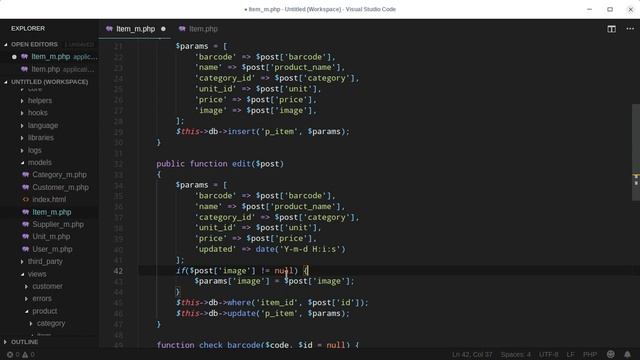Select Item_m.php in models folder
Viewport: 640px width, 360px height.
pyautogui.click(x=51, y=212)
